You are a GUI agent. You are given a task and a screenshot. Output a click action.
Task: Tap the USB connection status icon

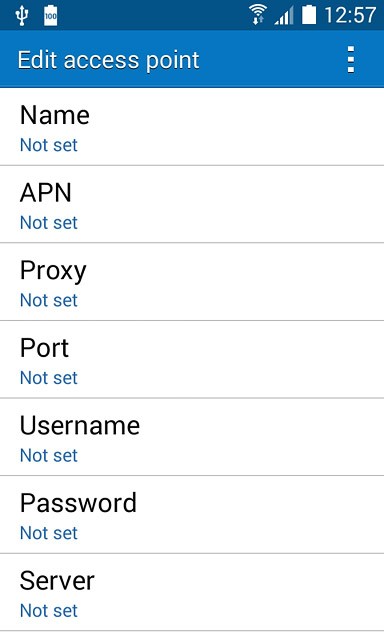(22, 16)
